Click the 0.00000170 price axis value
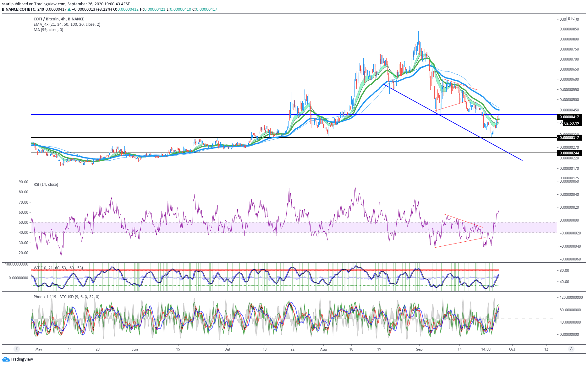Viewport: 588px width, 365px height. coord(569,168)
